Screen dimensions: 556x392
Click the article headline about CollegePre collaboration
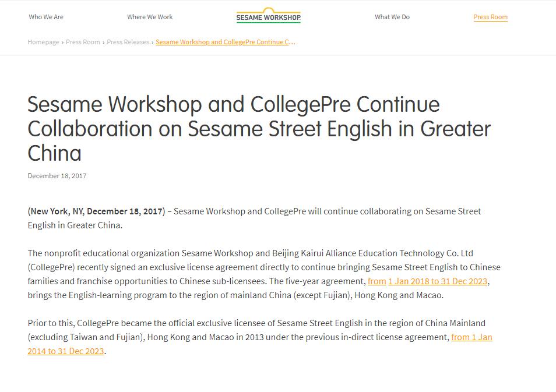259,129
